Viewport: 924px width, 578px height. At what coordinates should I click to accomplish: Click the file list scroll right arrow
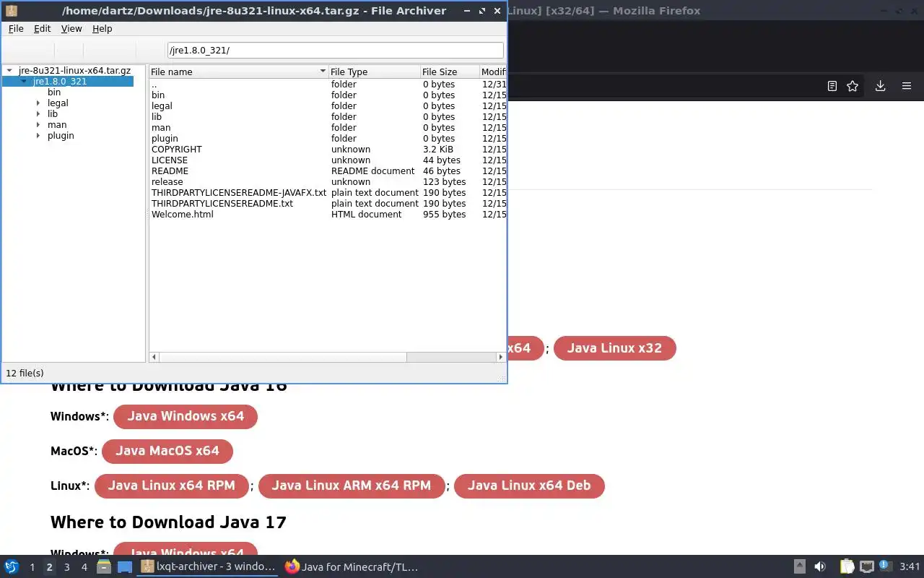[x=500, y=357]
